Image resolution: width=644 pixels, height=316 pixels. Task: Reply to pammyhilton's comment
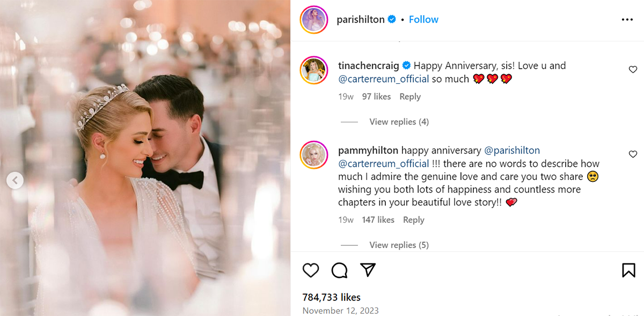tap(413, 220)
